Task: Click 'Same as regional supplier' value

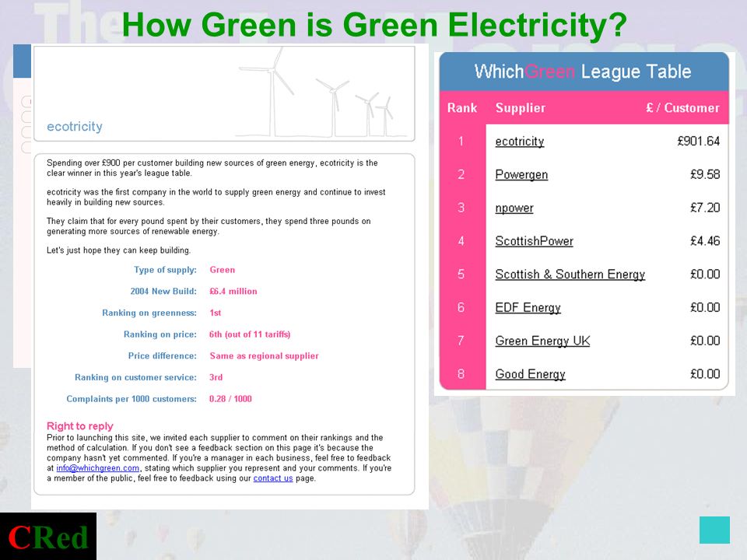Action: pyautogui.click(x=264, y=355)
